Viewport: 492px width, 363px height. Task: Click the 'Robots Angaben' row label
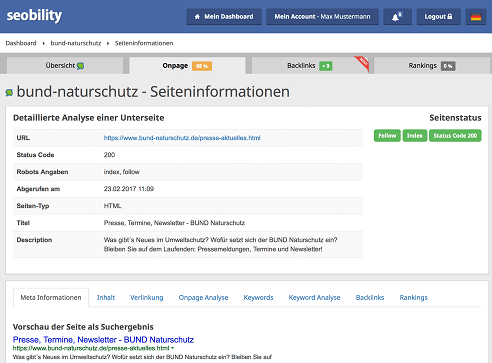coord(42,172)
